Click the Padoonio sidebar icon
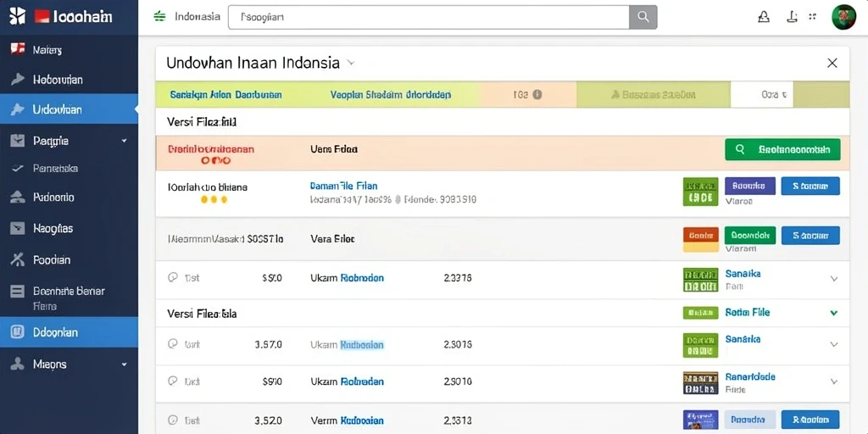Screen dimensions: 868x434 point(18,197)
